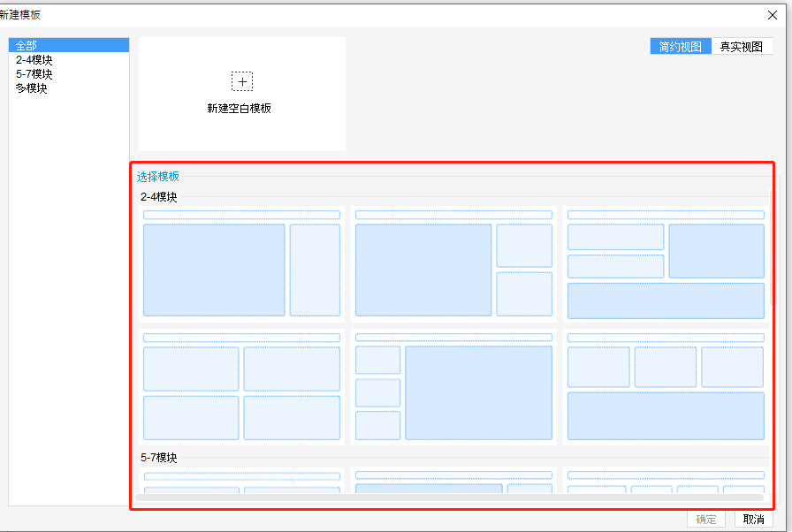Image resolution: width=792 pixels, height=532 pixels.
Task: Select template with three small left blocks
Action: click(453, 387)
